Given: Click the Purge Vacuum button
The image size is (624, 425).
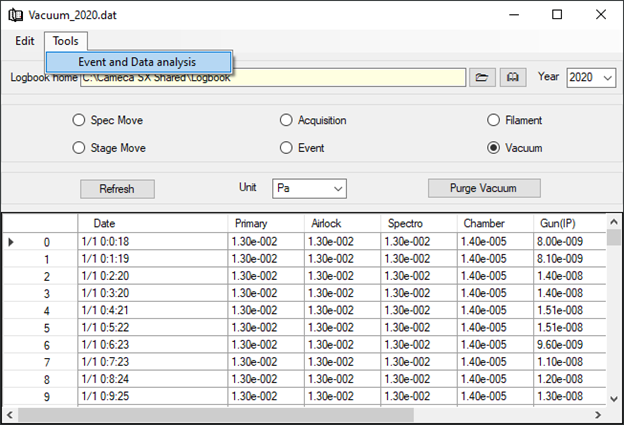Looking at the screenshot, I should (484, 188).
